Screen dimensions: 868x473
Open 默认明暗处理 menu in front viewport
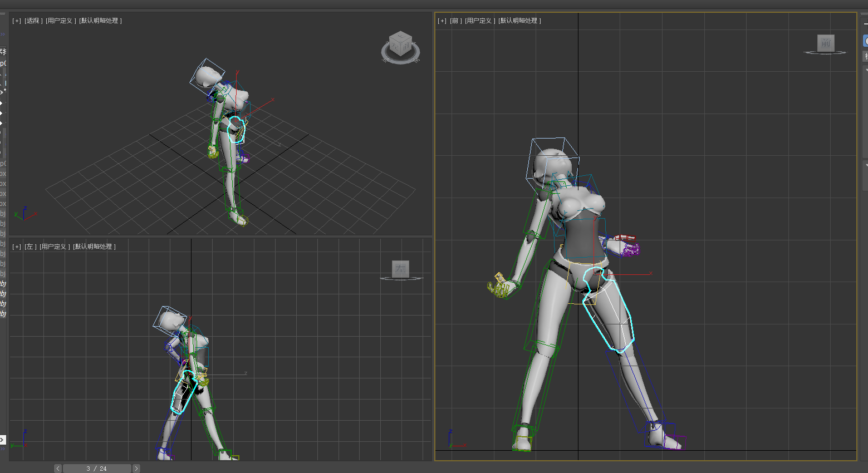pyautogui.click(x=519, y=21)
